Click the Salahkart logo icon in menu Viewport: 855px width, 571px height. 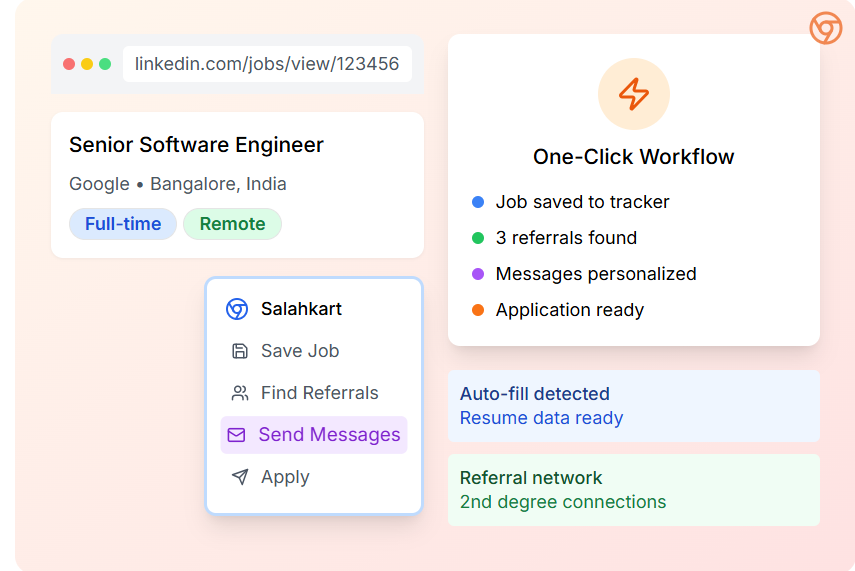point(237,309)
